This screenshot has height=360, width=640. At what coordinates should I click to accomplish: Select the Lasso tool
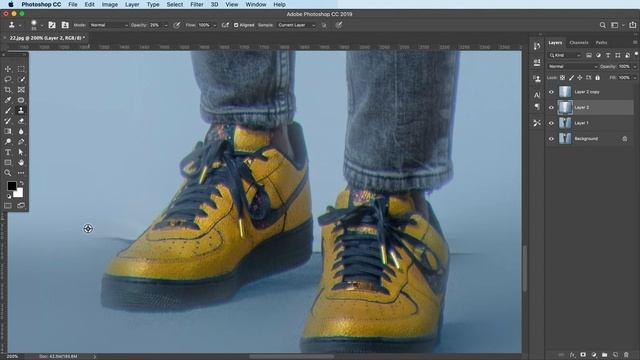[8, 79]
